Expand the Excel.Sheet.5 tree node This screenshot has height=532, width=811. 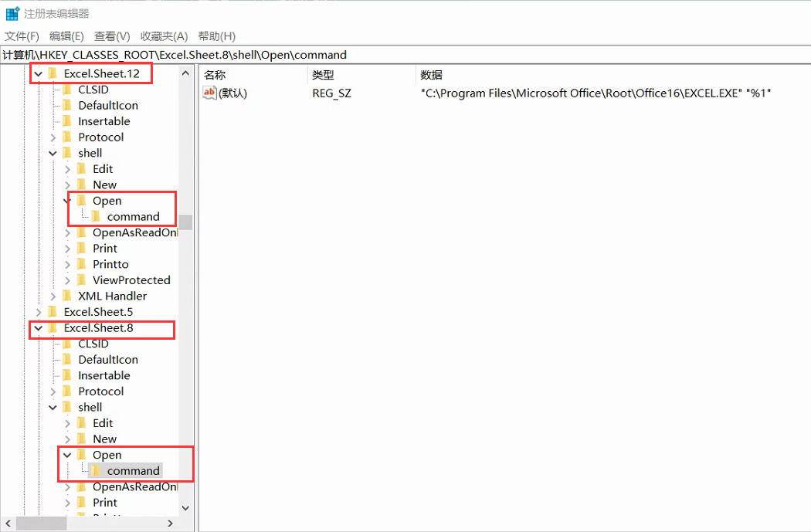(x=38, y=312)
